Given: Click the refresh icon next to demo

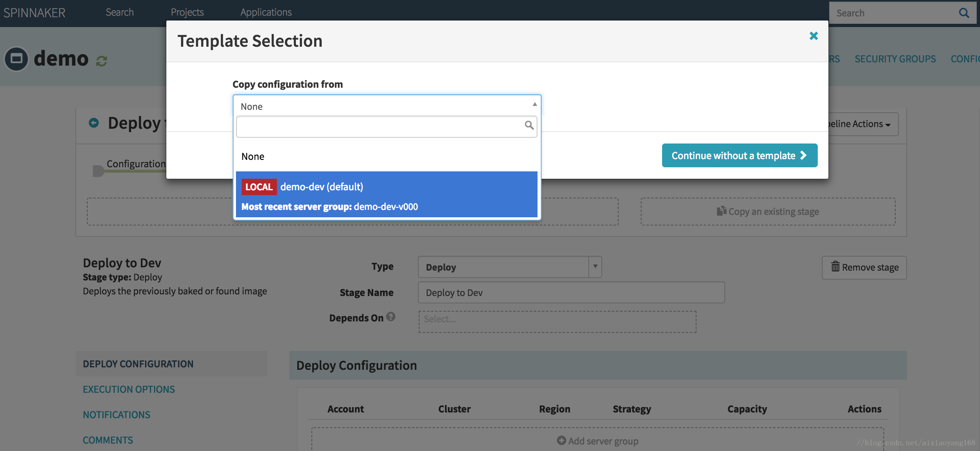Looking at the screenshot, I should click(x=102, y=61).
